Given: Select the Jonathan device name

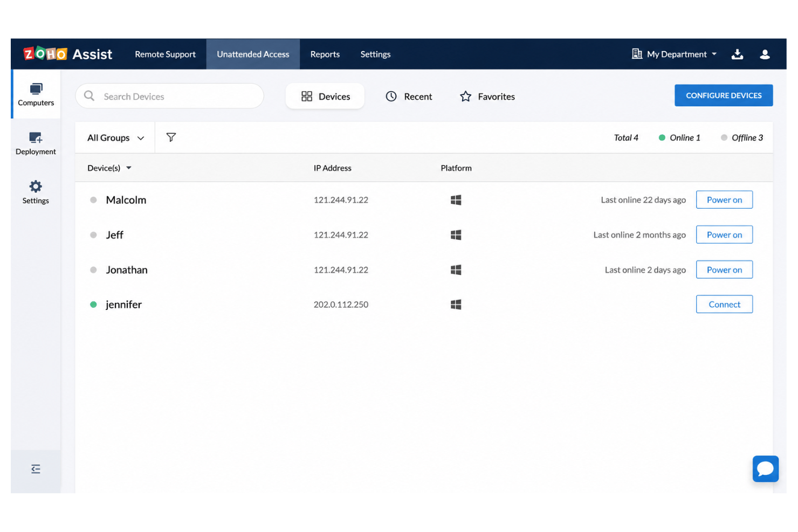Looking at the screenshot, I should click(127, 270).
